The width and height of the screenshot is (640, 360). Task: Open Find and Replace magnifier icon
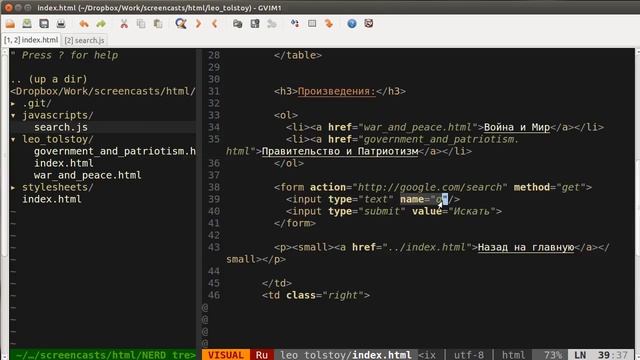tap(181, 24)
